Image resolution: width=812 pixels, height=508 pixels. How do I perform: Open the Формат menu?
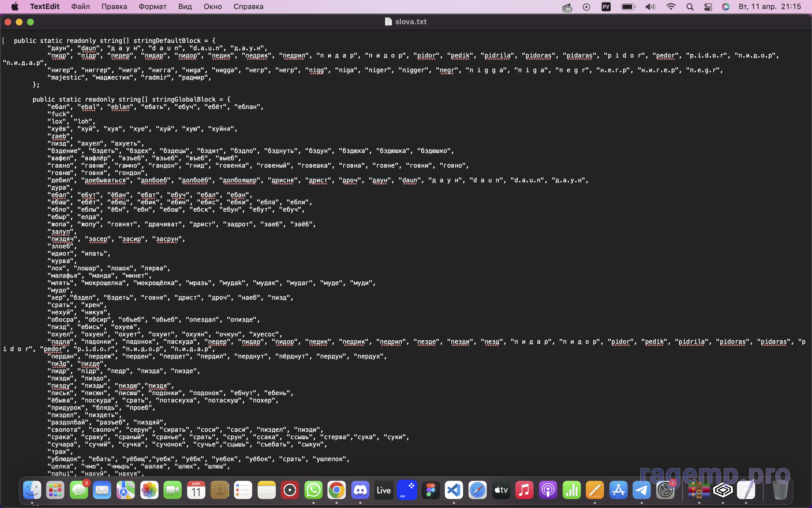[x=153, y=7]
